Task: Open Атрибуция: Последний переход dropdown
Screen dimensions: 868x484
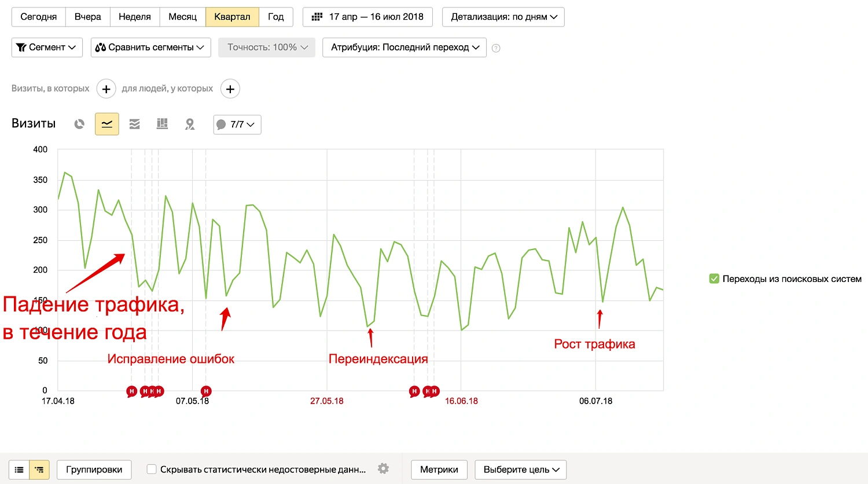Action: click(x=404, y=47)
